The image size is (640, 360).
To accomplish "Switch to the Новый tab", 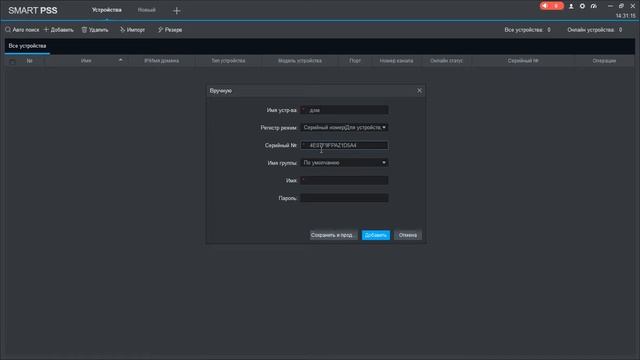I will [147, 10].
